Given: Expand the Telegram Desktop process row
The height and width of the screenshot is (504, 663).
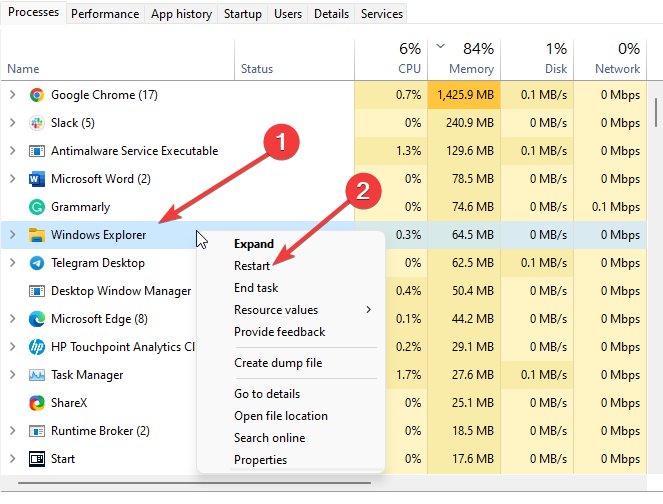Looking at the screenshot, I should (x=13, y=263).
